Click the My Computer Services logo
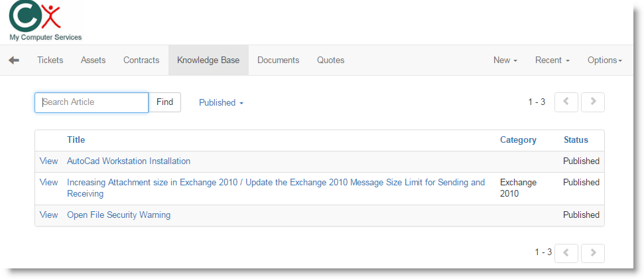Image resolution: width=644 pixels, height=279 pixels. [x=44, y=21]
